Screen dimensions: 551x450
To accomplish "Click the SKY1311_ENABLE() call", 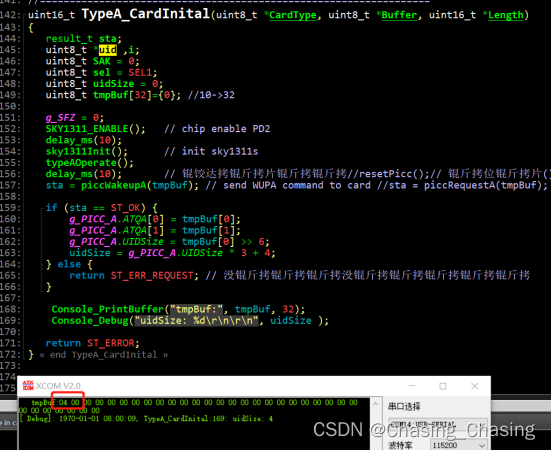I will [x=95, y=129].
